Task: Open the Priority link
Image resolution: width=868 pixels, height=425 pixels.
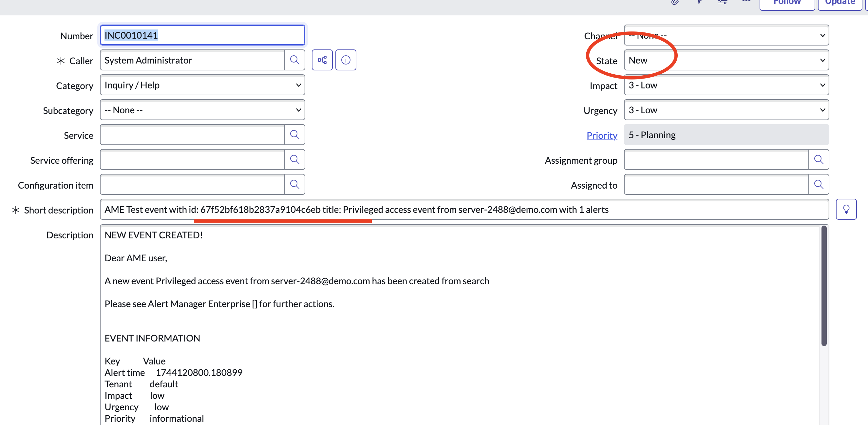Action: click(x=602, y=135)
